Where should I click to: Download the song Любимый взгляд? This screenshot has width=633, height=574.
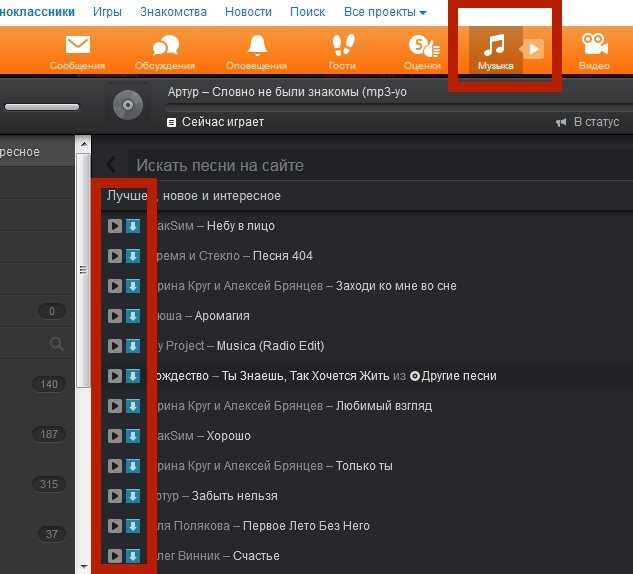pyautogui.click(x=133, y=406)
